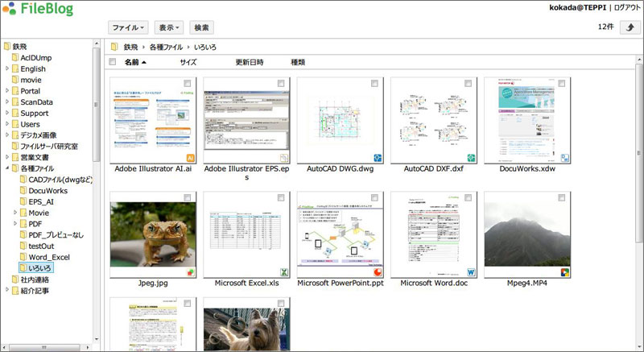Check the Adobe Illustrator EPS thumbnail checkbox
644x352 pixels.
point(281,84)
